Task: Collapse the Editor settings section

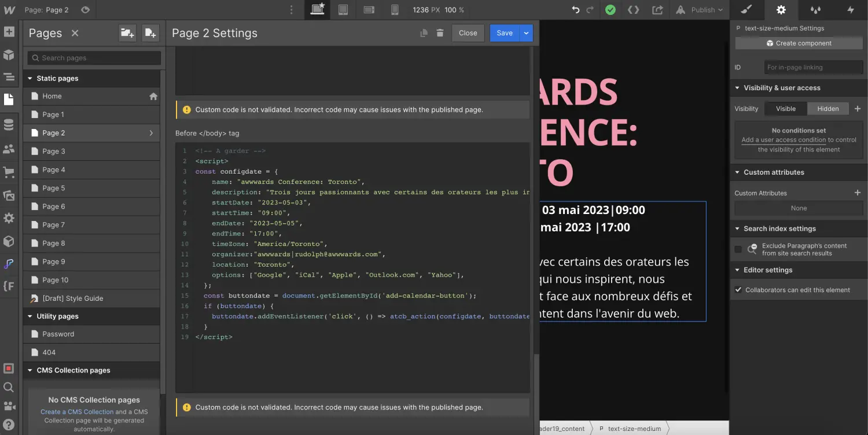Action: [737, 270]
